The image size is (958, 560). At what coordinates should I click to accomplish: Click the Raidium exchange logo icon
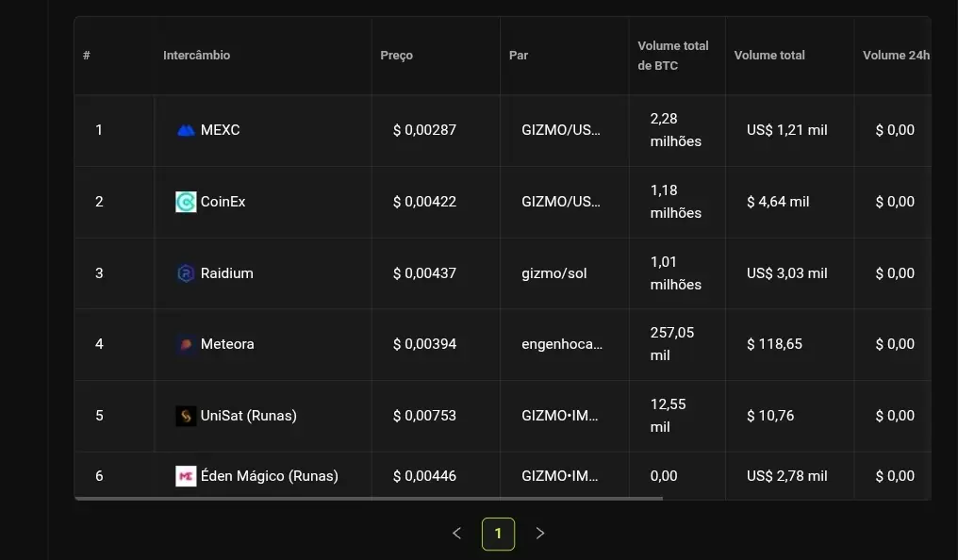click(x=186, y=273)
